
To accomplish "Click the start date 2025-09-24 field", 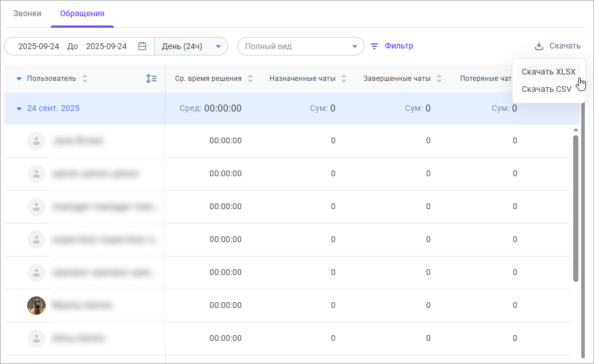I will 39,46.
